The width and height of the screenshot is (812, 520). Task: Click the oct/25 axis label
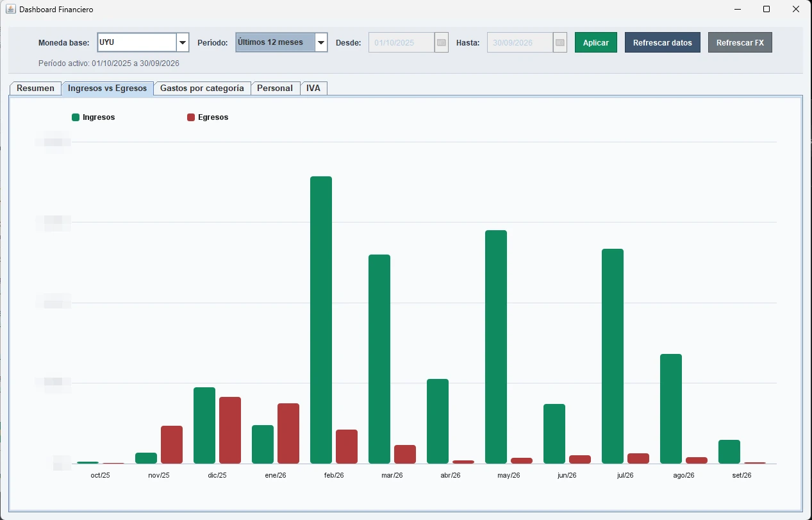(x=101, y=475)
